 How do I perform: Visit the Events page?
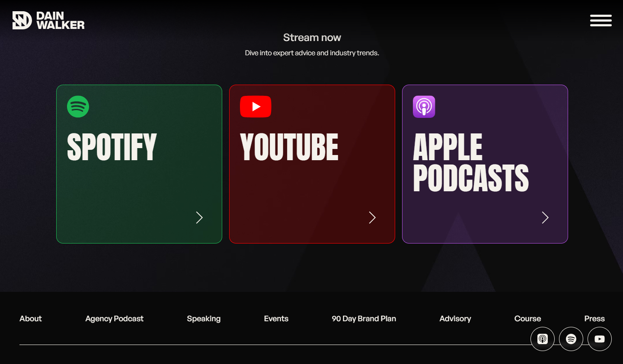tap(276, 319)
